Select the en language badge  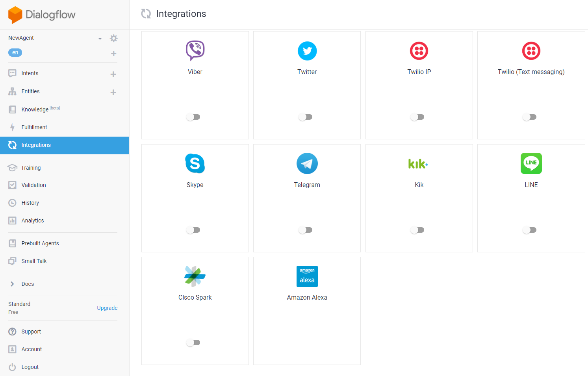pyautogui.click(x=15, y=52)
